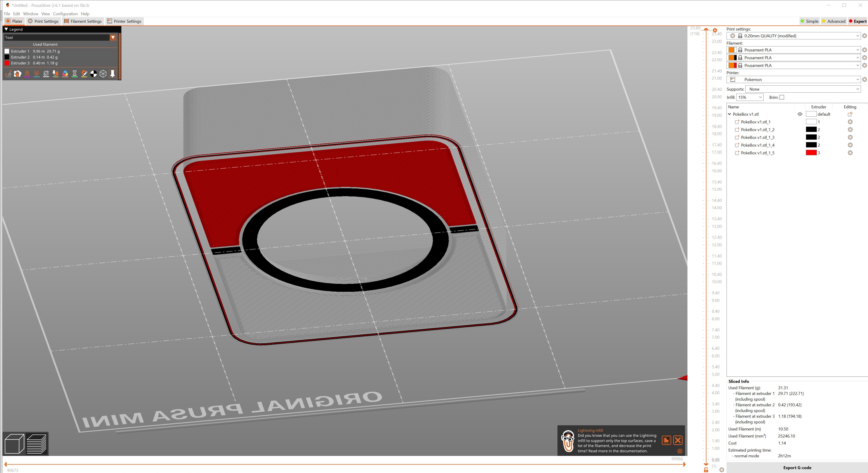This screenshot has width=868, height=473.
Task: Open second filament Prusament PLA dropdown
Action: click(858, 58)
